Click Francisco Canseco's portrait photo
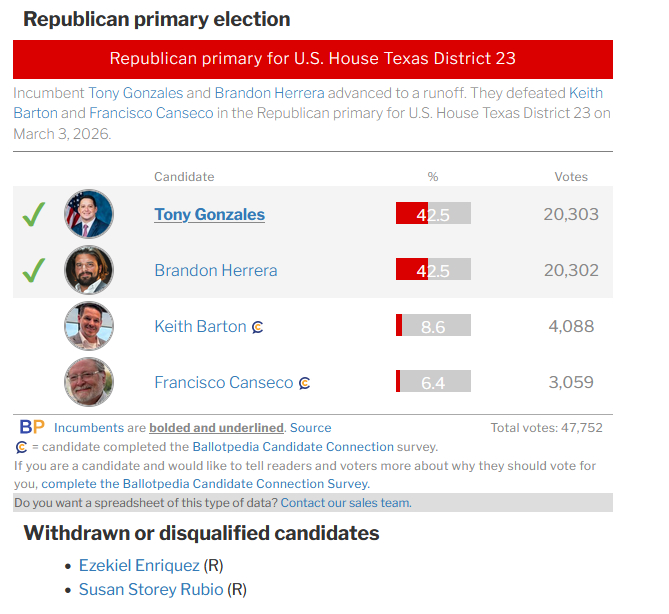This screenshot has width=669, height=614. [89, 382]
